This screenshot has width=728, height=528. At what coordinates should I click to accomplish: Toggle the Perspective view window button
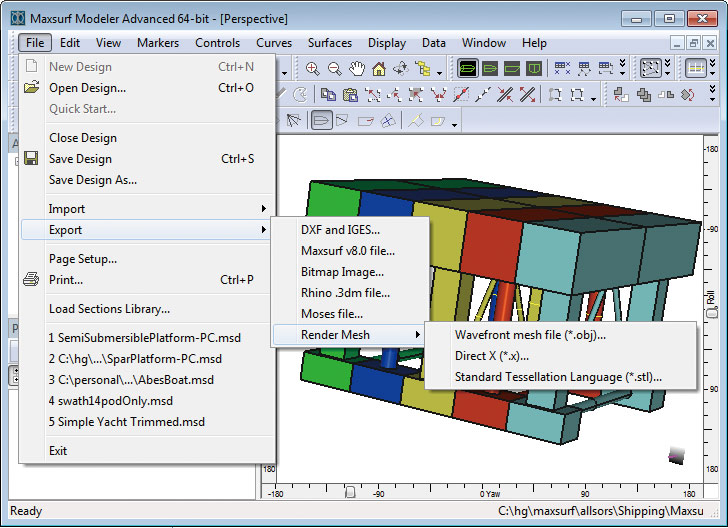pos(468,69)
